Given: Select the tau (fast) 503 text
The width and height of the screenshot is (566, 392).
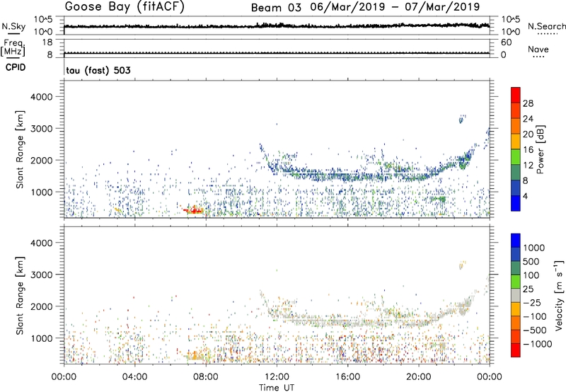Looking at the screenshot, I should [98, 70].
